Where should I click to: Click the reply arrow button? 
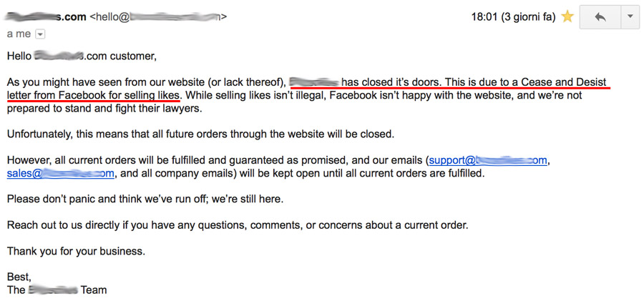pyautogui.click(x=600, y=16)
